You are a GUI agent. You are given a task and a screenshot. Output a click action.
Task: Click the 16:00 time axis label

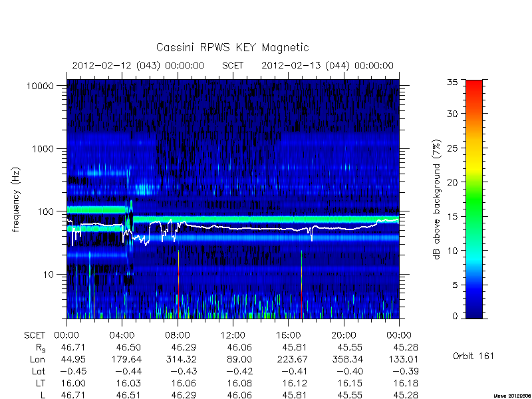(x=288, y=336)
